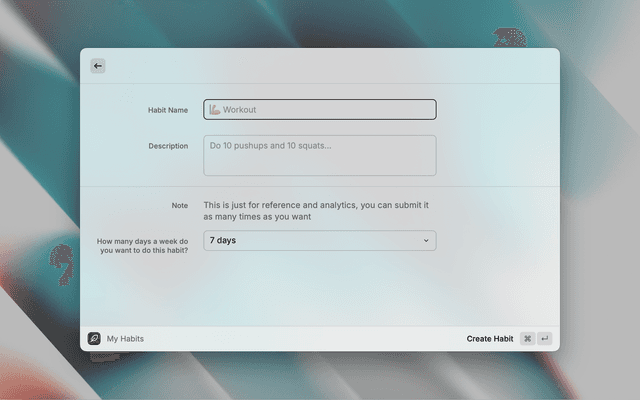
Task: Select the Habit Name field label
Action: pyautogui.click(x=167, y=109)
